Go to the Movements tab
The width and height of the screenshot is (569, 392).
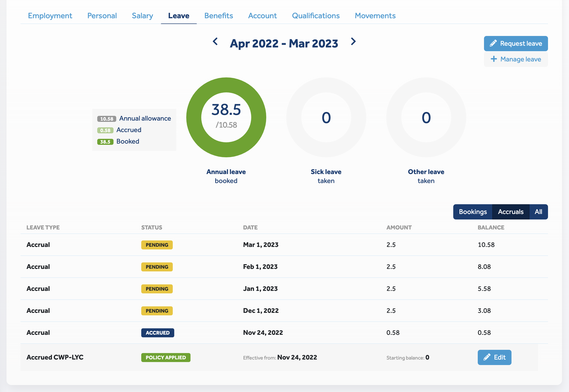(375, 16)
